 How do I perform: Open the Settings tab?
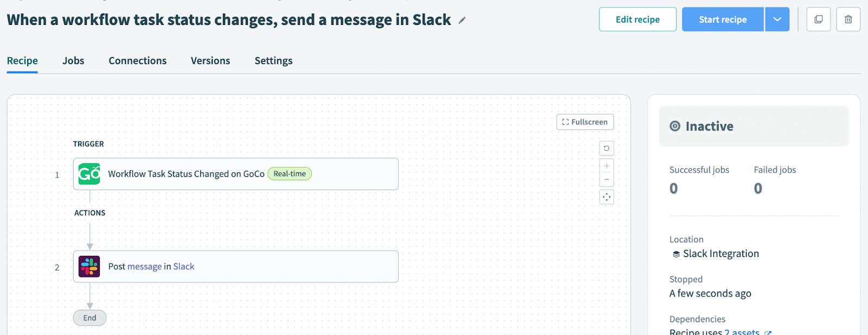coord(273,61)
